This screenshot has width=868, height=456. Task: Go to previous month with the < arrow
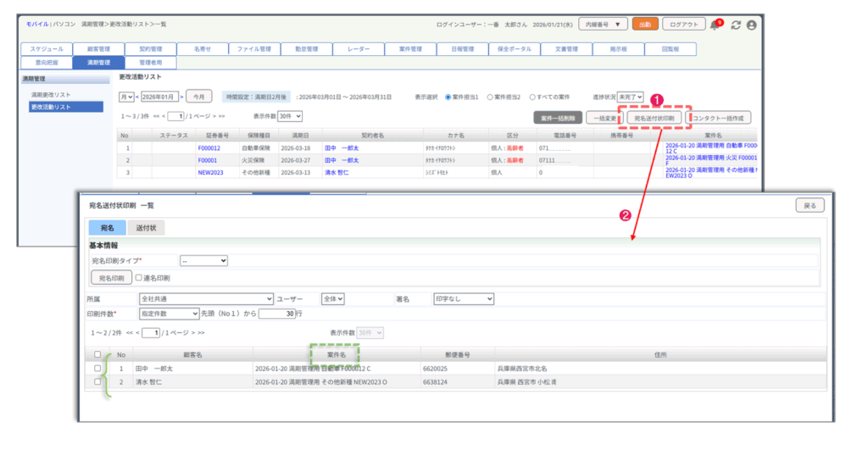137,97
